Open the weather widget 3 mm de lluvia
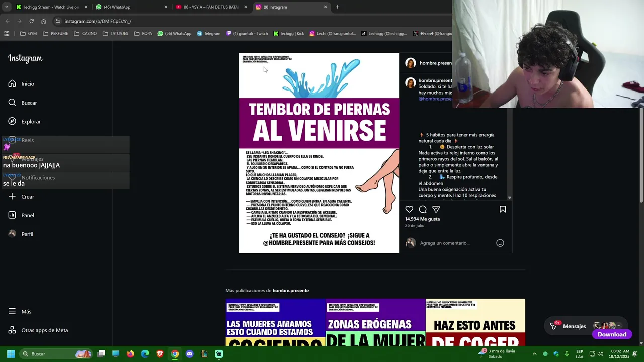This screenshot has width=644, height=362. point(496,354)
